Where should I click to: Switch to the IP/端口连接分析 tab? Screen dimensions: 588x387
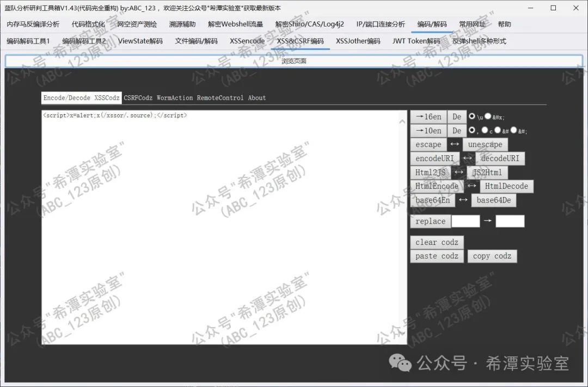381,24
